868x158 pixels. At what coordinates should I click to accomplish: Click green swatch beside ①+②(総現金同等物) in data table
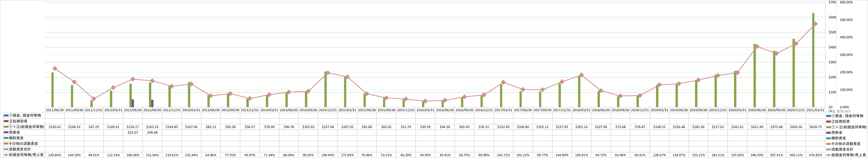coord(6,127)
